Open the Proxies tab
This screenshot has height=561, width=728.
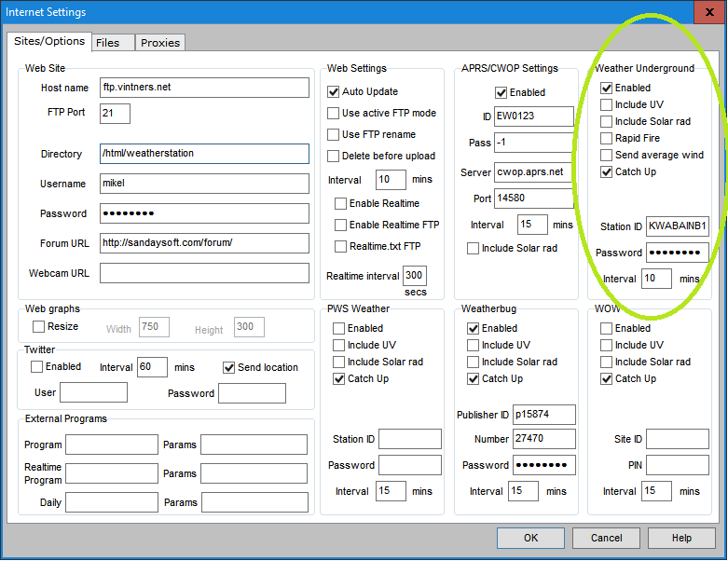click(160, 43)
